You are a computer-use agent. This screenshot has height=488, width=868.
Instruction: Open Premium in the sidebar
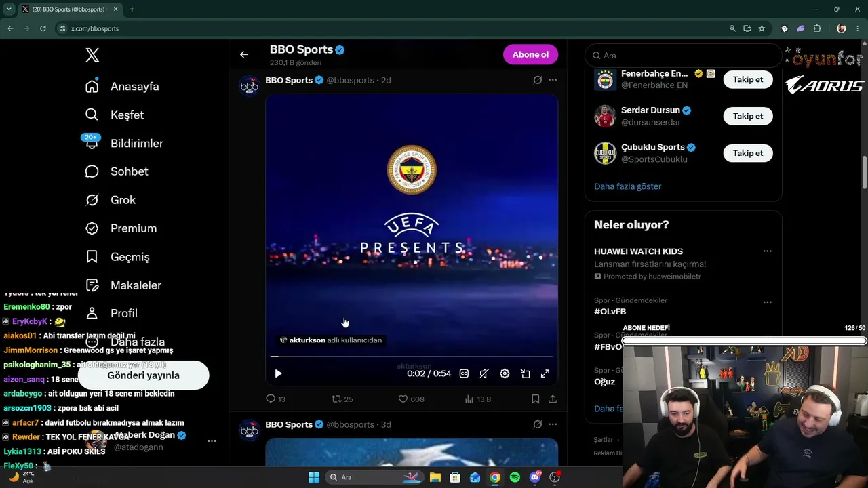pyautogui.click(x=121, y=228)
